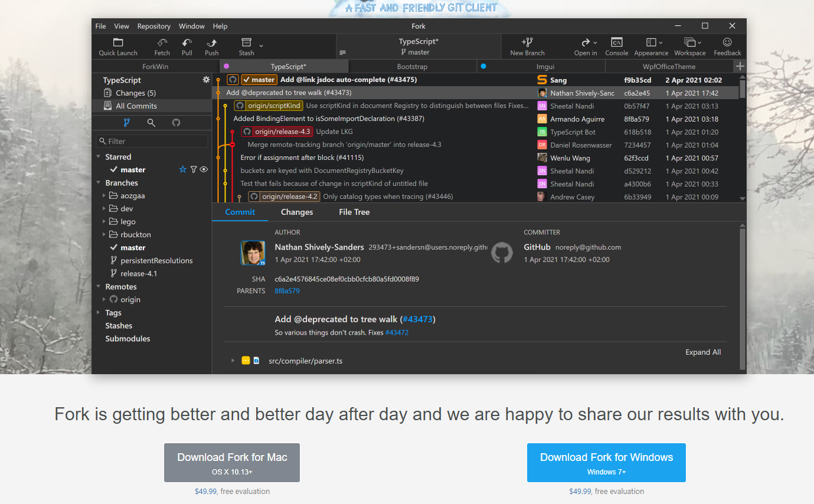Click the Feedback smiley icon

point(727,42)
